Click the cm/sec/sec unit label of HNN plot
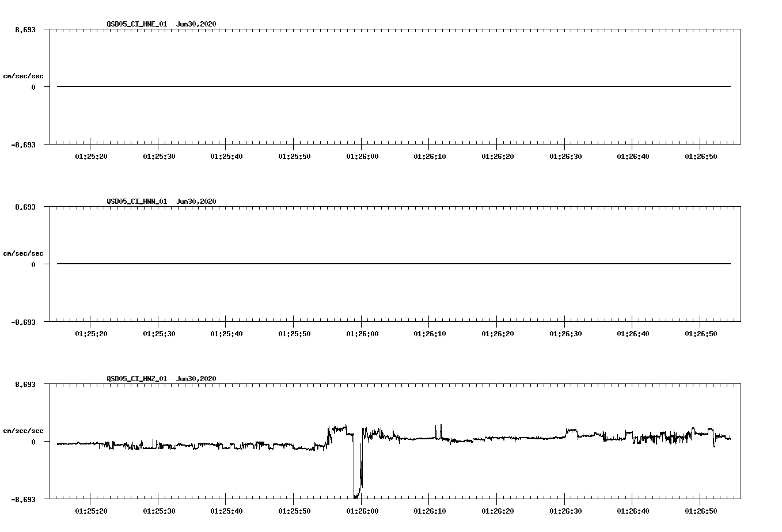782x532 pixels. (23, 253)
